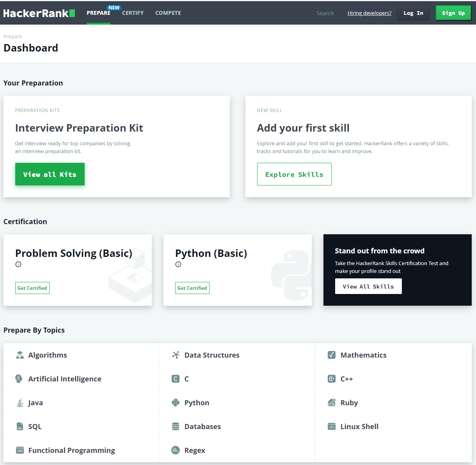
Task: Click the Functional Programming icon
Action: (x=20, y=450)
